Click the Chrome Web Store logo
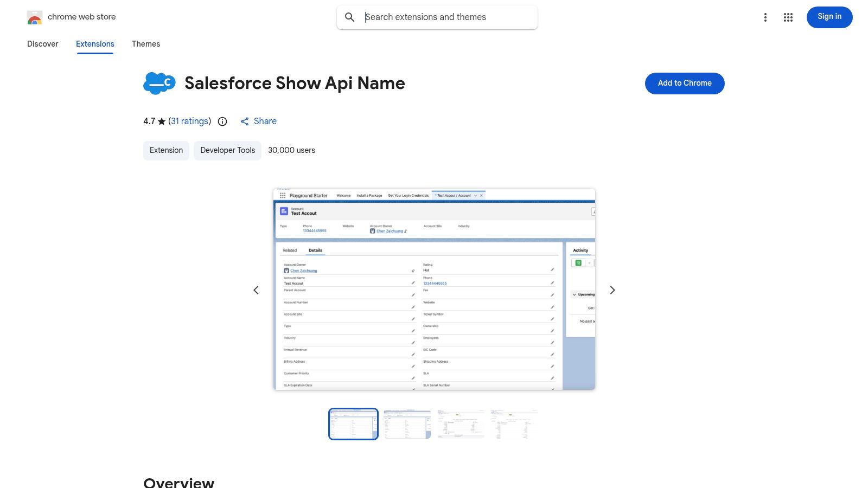This screenshot has width=868, height=488. (x=35, y=17)
